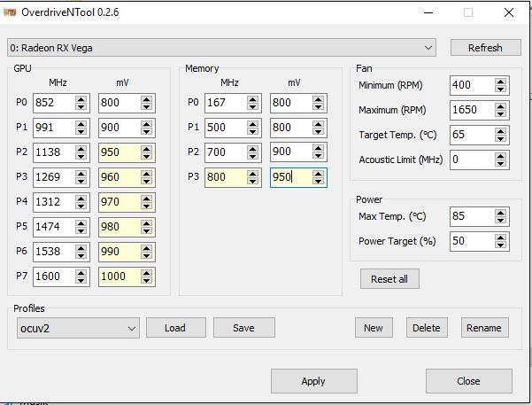
Task: Delete the selected profile
Action: [427, 328]
